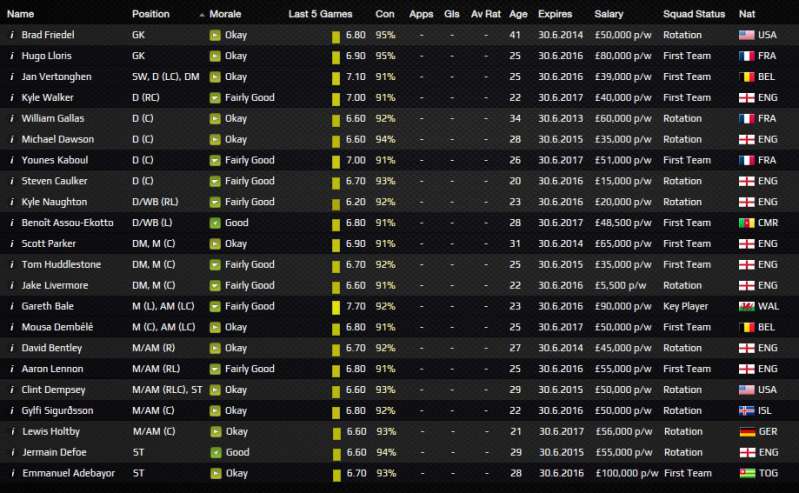Click morale icon for Scott Parker
The image size is (799, 493).
pos(215,244)
